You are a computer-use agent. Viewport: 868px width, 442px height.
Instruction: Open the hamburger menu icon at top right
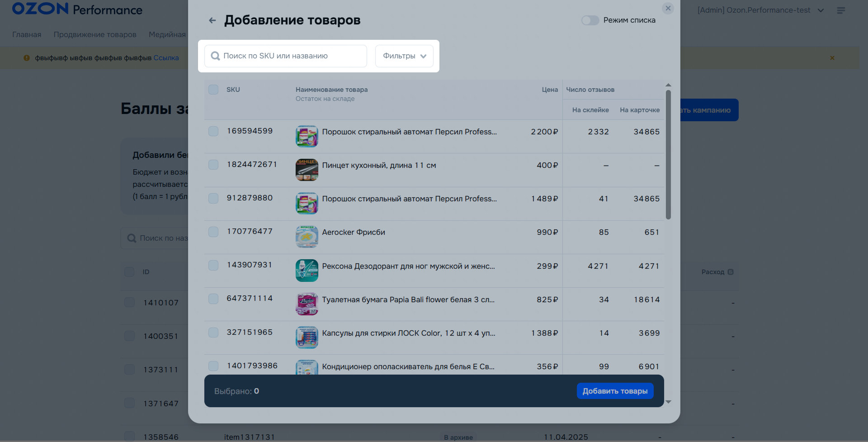point(841,10)
